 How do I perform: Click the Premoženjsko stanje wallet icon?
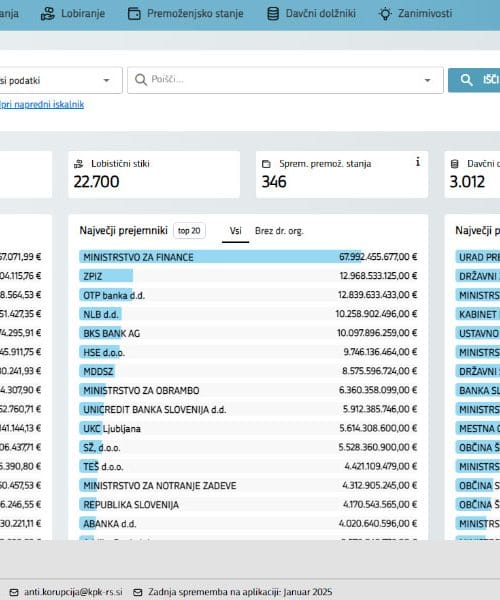point(134,14)
